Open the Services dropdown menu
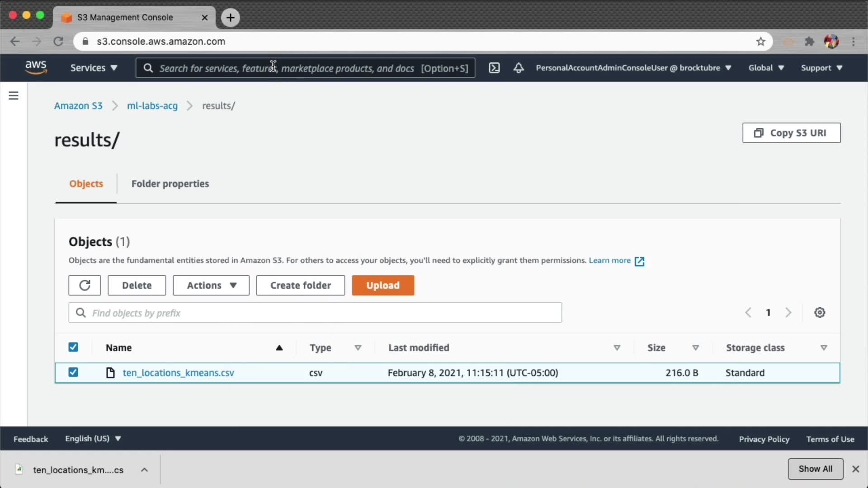This screenshot has height=488, width=868. (x=94, y=68)
